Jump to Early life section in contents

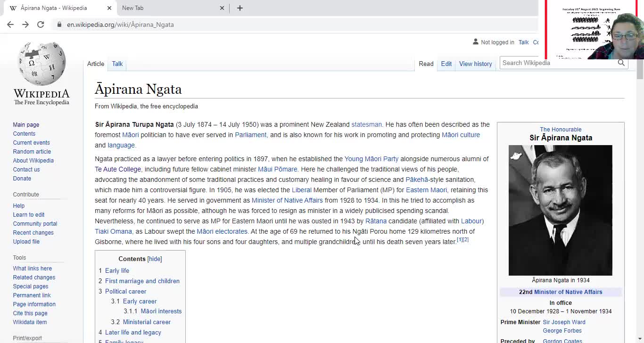[117, 270]
